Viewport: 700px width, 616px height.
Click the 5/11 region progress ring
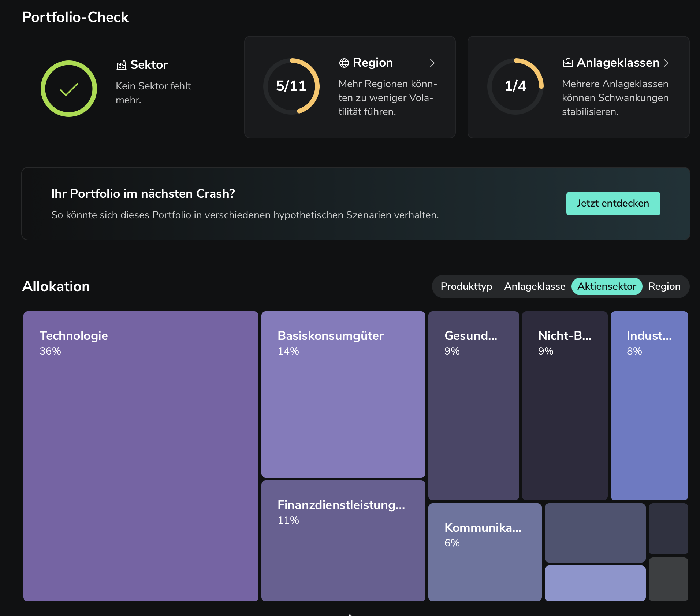(x=291, y=86)
